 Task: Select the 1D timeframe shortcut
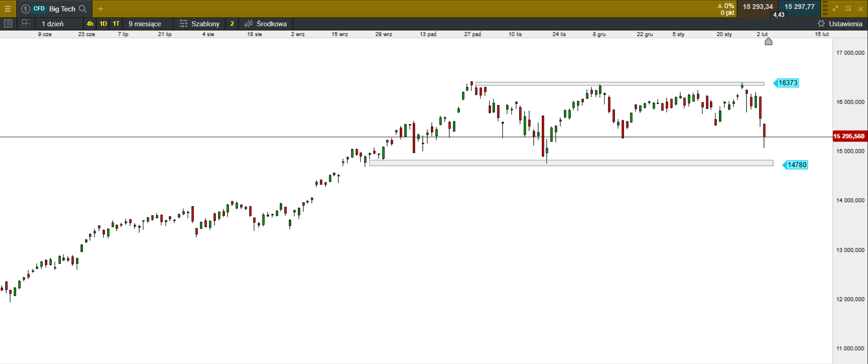tap(103, 24)
